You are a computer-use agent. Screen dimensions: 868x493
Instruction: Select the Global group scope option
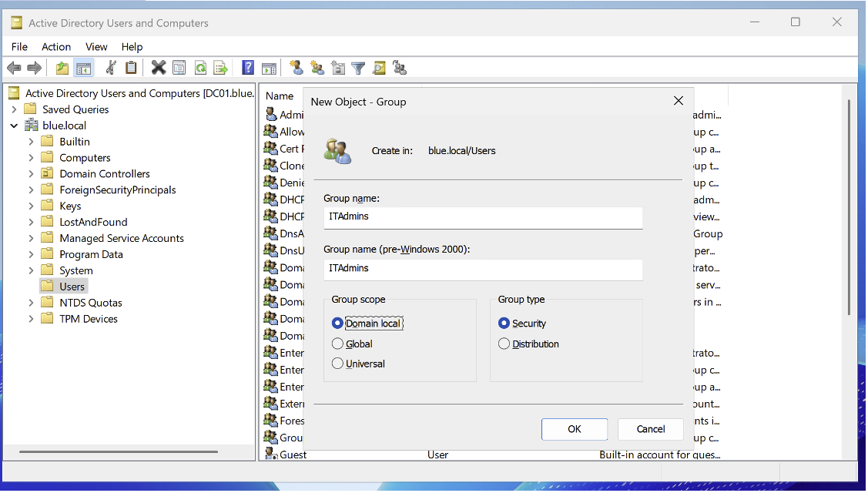[337, 344]
